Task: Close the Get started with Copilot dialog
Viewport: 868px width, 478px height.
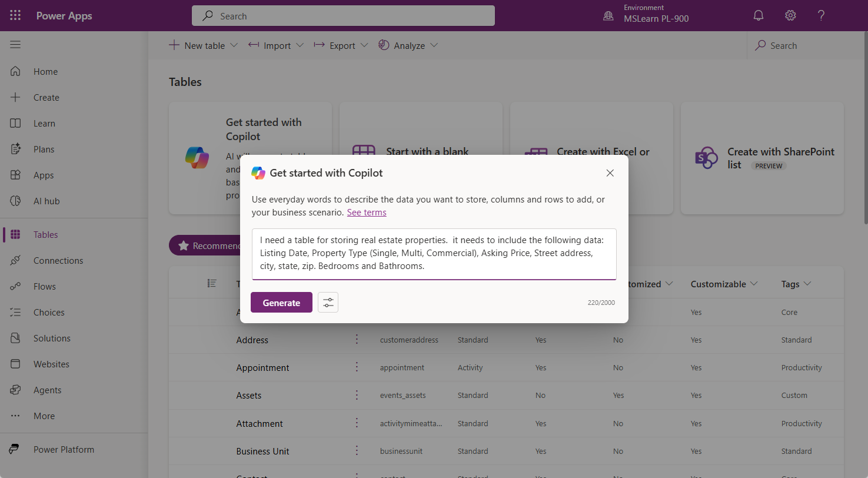Action: pos(610,173)
